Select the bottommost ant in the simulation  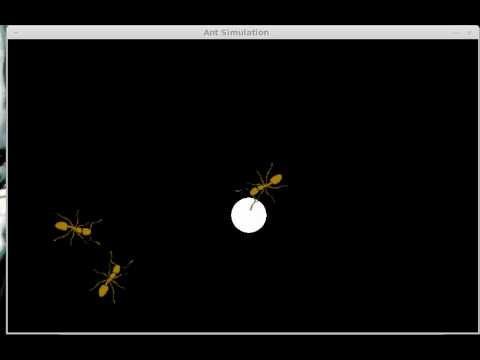111,278
